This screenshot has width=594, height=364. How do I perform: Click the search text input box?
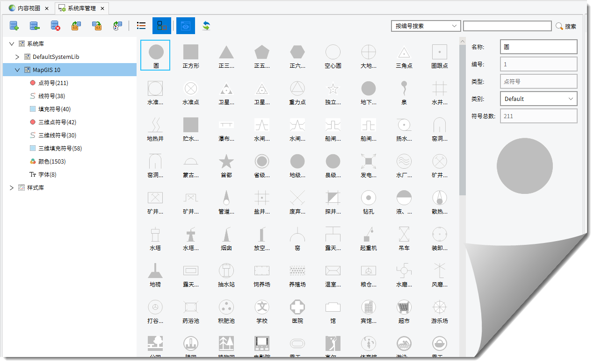[507, 26]
